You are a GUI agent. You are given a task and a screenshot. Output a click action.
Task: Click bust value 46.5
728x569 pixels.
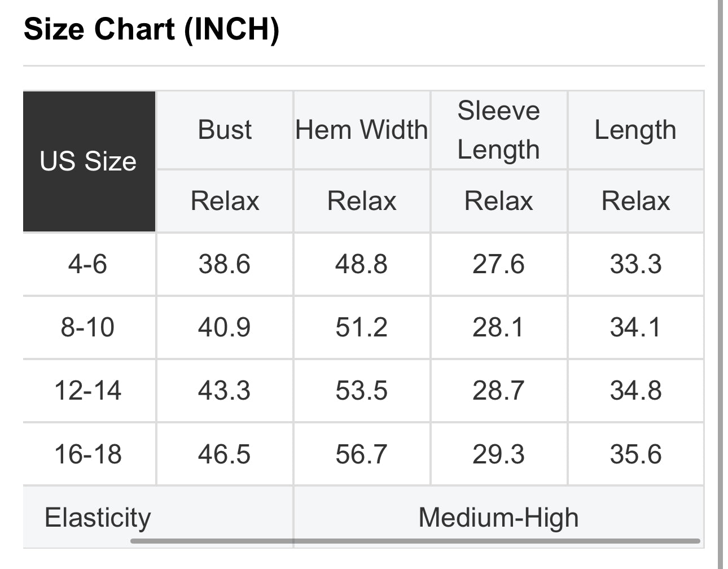click(x=225, y=454)
